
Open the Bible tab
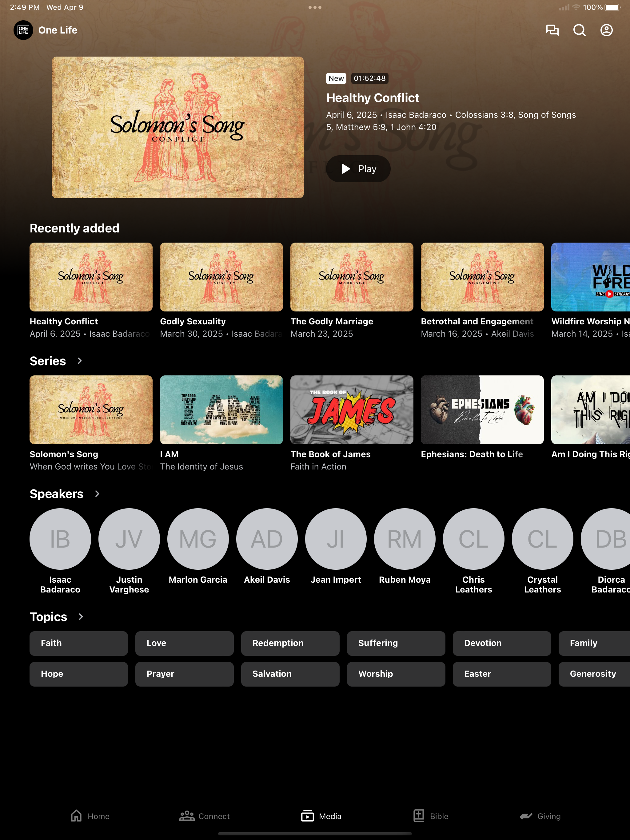(x=431, y=816)
